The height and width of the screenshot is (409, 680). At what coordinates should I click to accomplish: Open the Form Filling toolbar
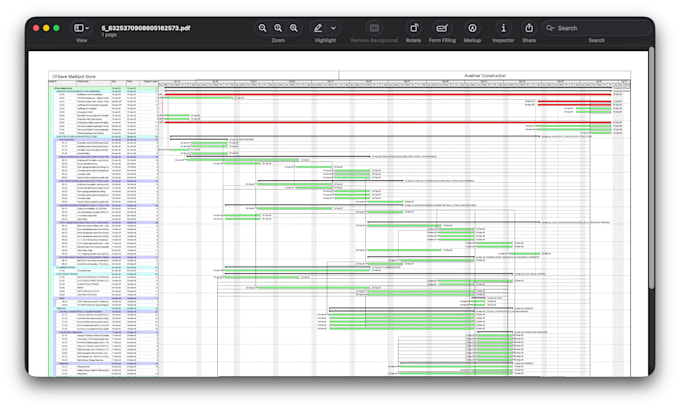[x=442, y=28]
